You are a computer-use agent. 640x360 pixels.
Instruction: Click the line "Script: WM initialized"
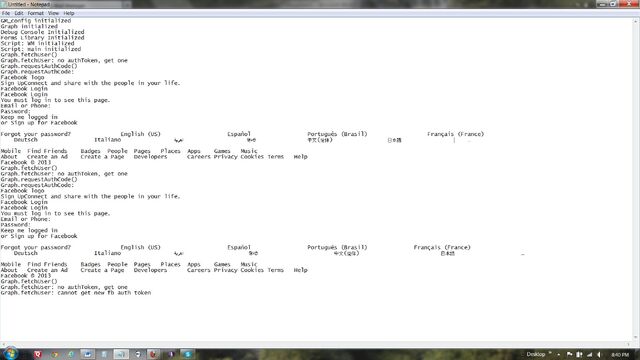coord(38,43)
